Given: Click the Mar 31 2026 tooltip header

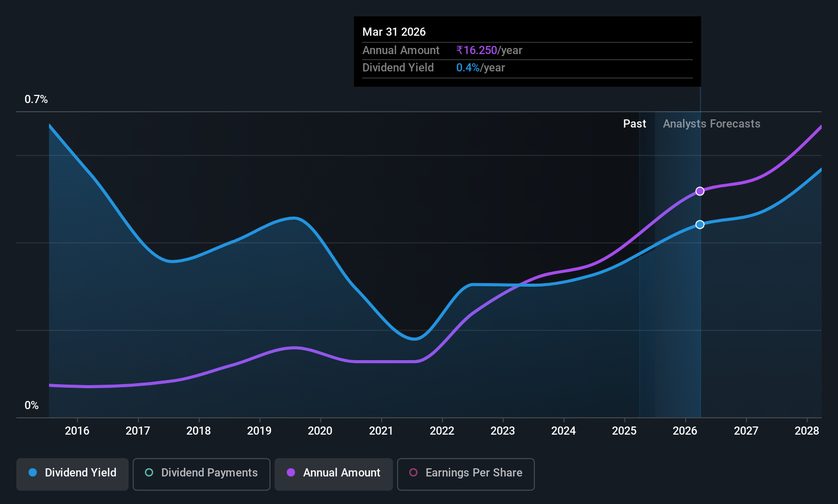Looking at the screenshot, I should tap(394, 32).
